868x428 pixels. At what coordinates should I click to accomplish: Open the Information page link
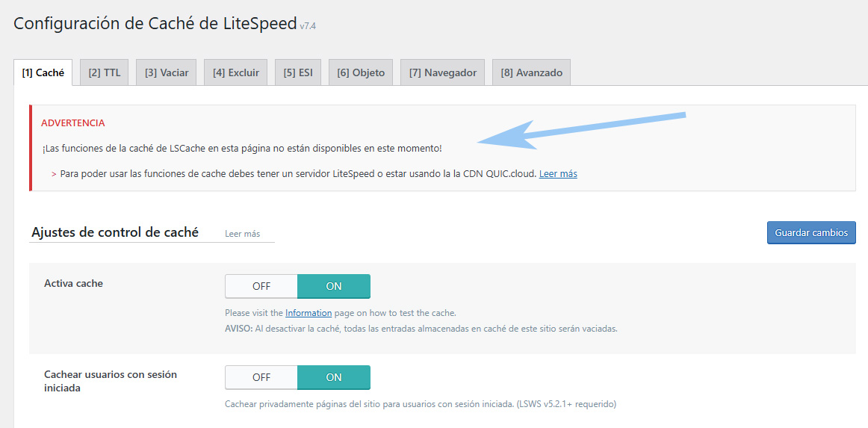coord(308,313)
